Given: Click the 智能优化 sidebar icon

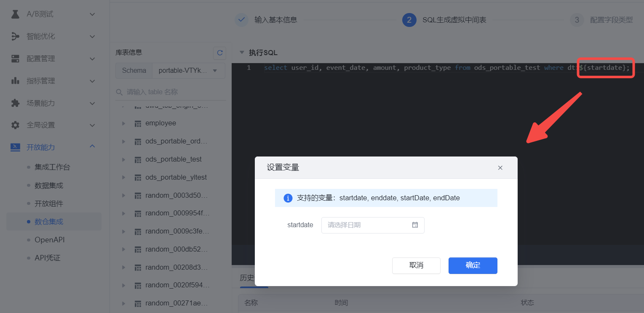Looking at the screenshot, I should pyautogui.click(x=16, y=37).
